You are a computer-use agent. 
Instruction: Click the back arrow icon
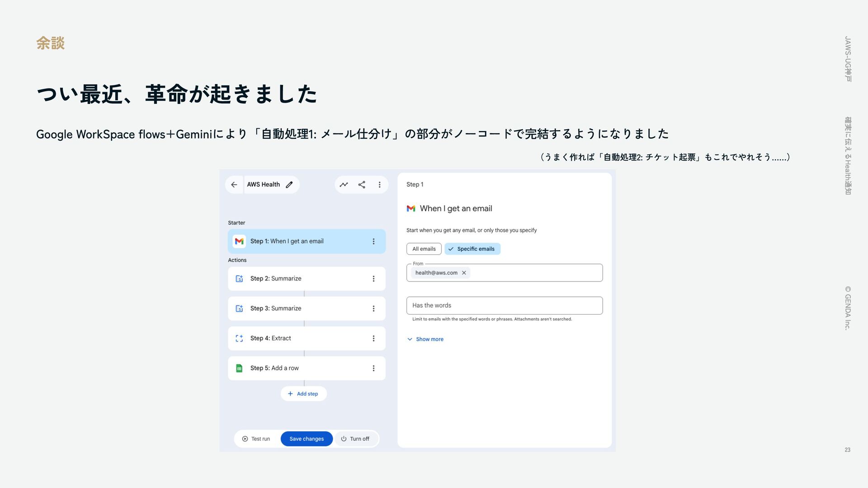coord(234,185)
